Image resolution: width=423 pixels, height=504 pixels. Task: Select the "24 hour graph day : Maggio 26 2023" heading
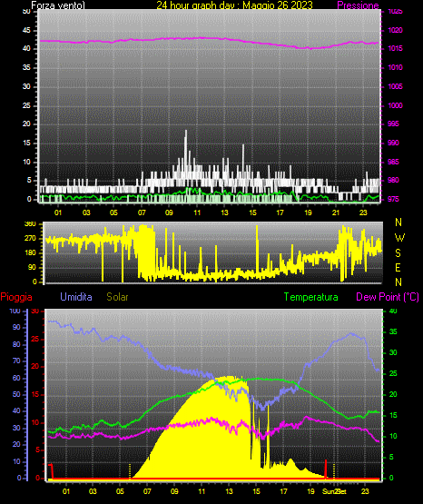click(234, 5)
